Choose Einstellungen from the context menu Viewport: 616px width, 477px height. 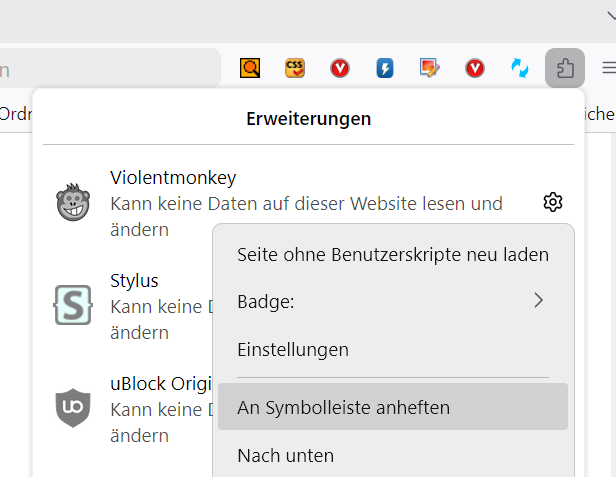pyautogui.click(x=293, y=350)
